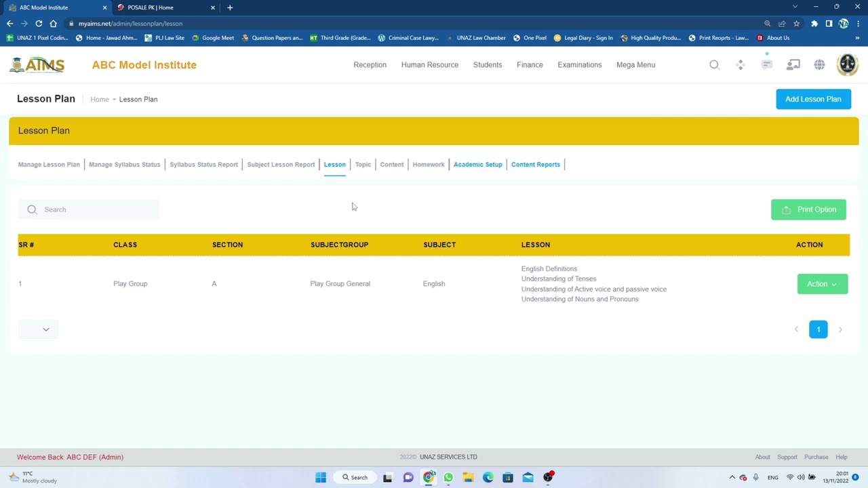
Task: Click the Add Lesson Plan button
Action: pos(814,99)
